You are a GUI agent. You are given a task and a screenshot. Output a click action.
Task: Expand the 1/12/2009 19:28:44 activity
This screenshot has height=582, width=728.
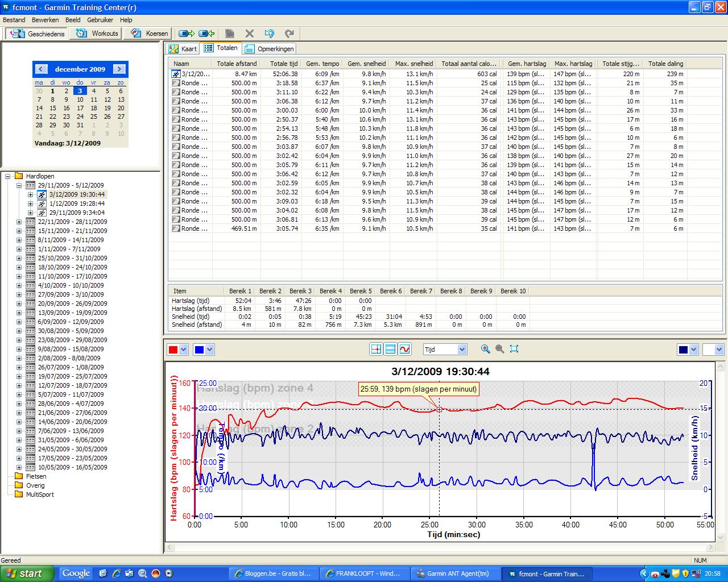[x=30, y=203]
